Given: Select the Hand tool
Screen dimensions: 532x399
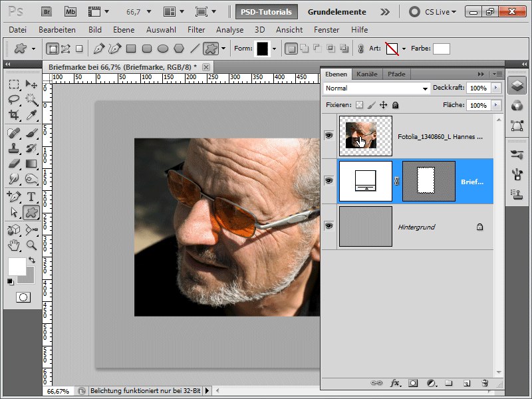Looking at the screenshot, I should coord(14,245).
